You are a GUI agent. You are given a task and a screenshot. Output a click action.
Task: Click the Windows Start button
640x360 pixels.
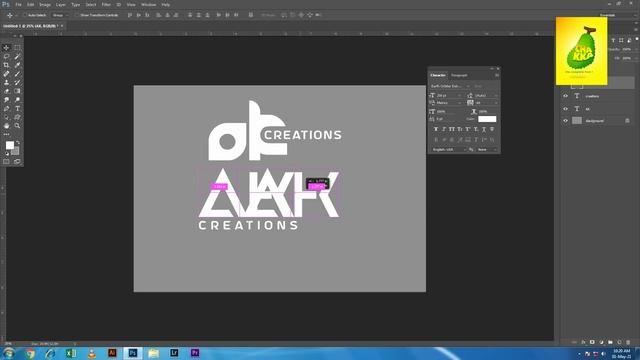[9, 353]
